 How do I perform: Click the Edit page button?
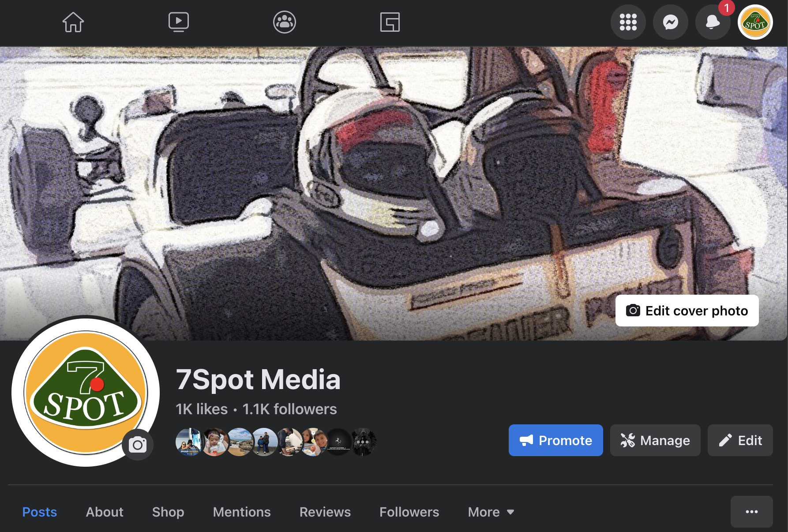pos(740,440)
